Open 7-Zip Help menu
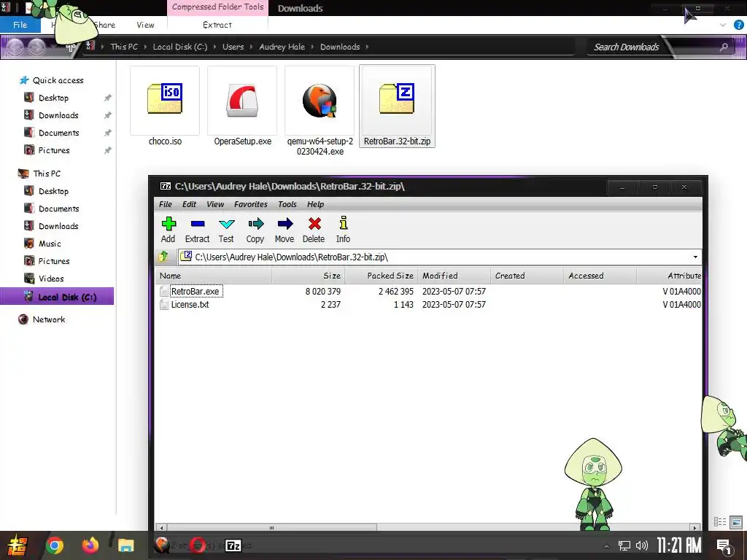Viewport: 747px width, 560px height. tap(315, 204)
